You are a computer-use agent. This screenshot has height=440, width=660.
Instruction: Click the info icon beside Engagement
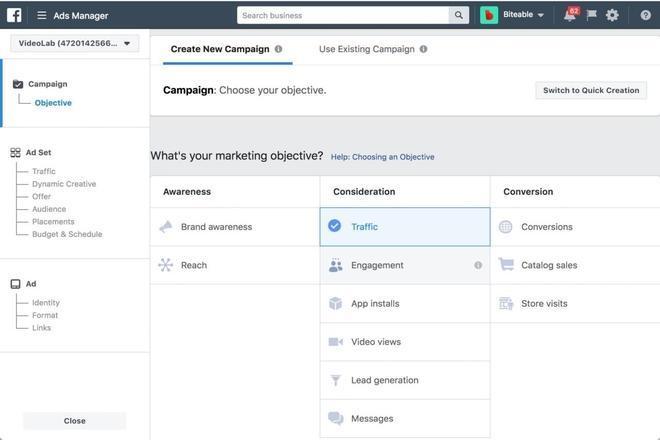[x=478, y=265]
